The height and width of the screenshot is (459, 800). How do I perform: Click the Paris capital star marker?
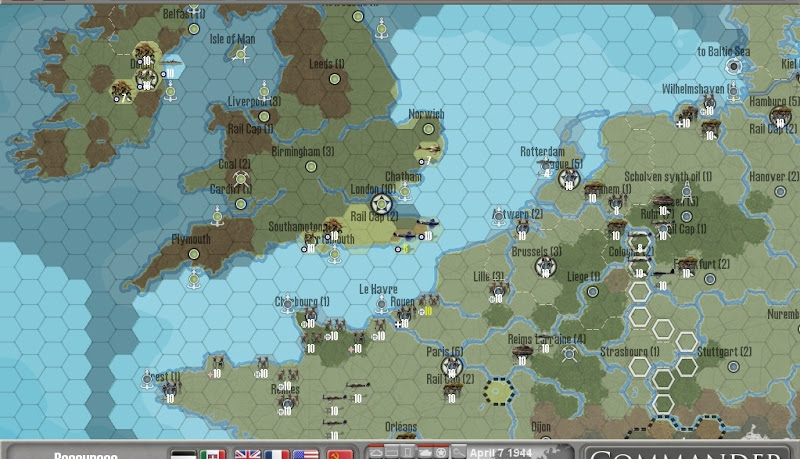tap(452, 366)
